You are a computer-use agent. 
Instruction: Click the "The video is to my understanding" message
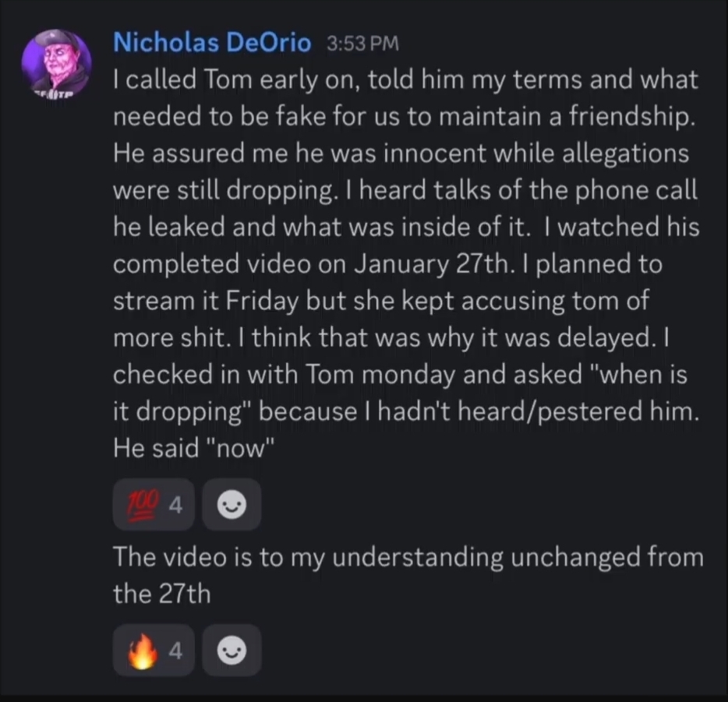(x=408, y=575)
